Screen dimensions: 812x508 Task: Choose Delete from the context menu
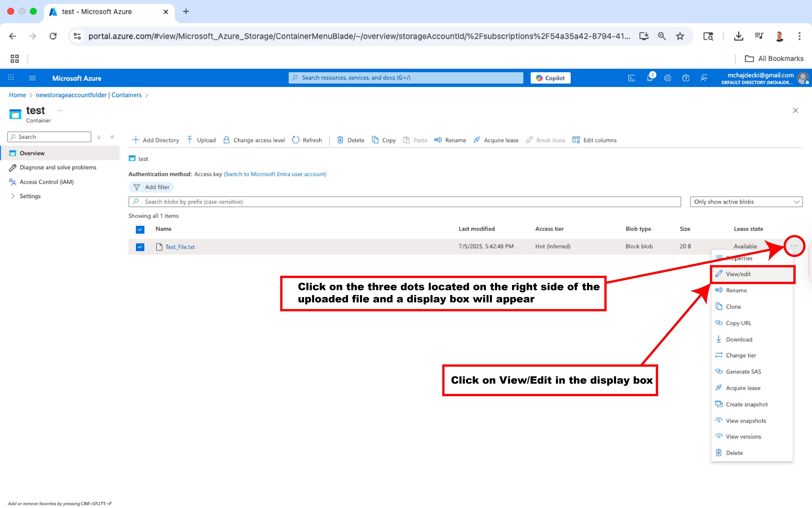click(x=752, y=453)
